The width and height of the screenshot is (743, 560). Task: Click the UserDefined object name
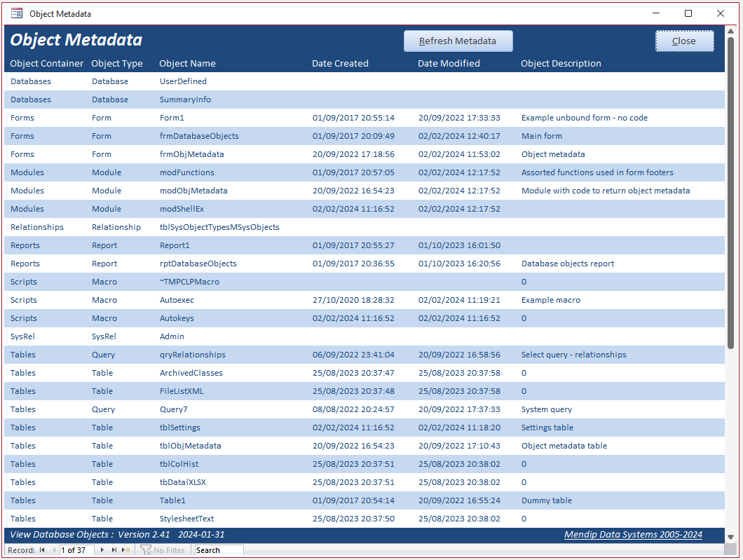[x=183, y=81]
